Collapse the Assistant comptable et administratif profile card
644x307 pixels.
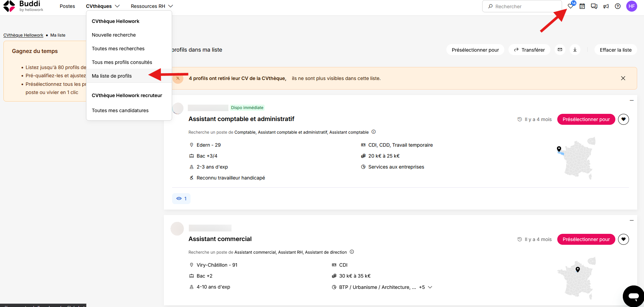tap(632, 101)
